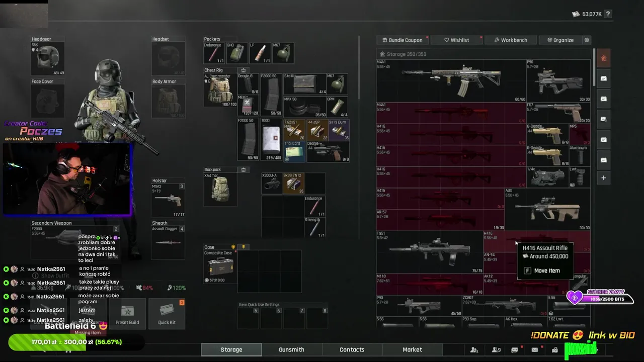Select the 100D white medical bag
The height and width of the screenshot is (362, 644).
(271, 140)
